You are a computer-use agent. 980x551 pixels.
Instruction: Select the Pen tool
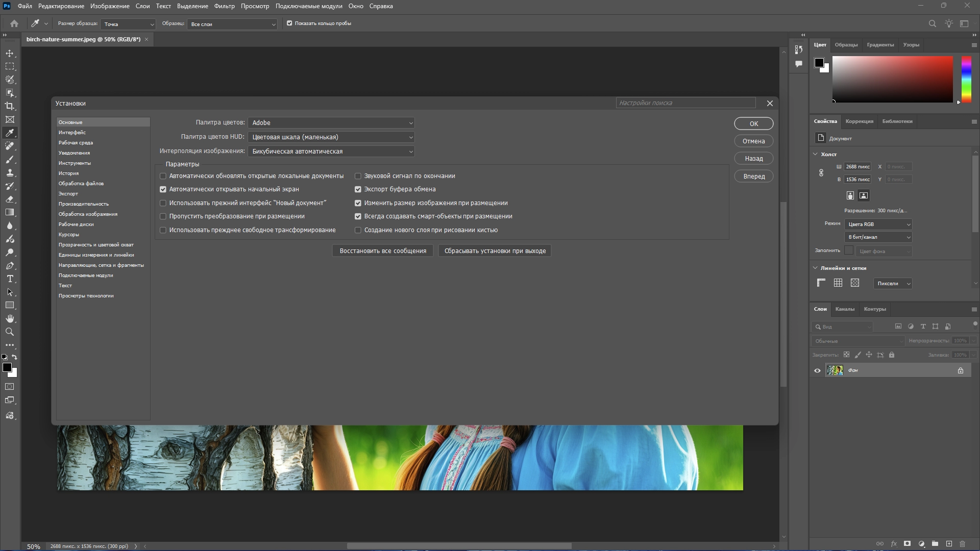tap(10, 266)
